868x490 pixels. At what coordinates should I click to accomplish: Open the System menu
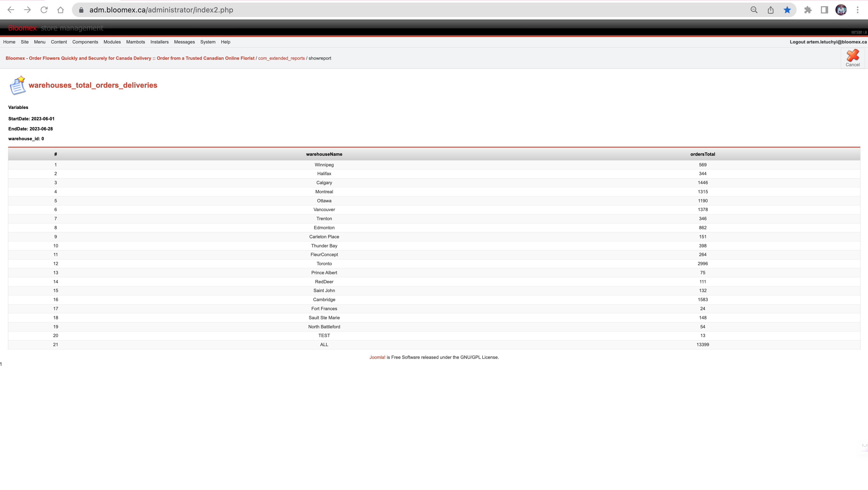tap(208, 42)
